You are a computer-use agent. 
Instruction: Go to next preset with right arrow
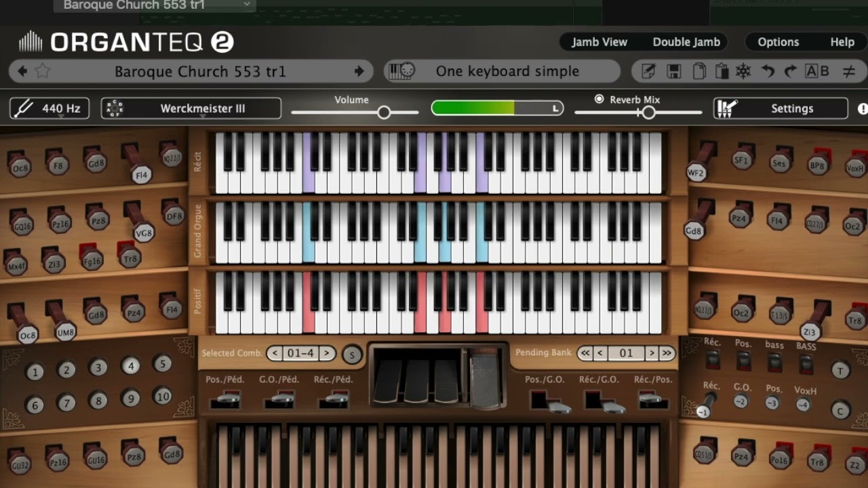click(359, 71)
